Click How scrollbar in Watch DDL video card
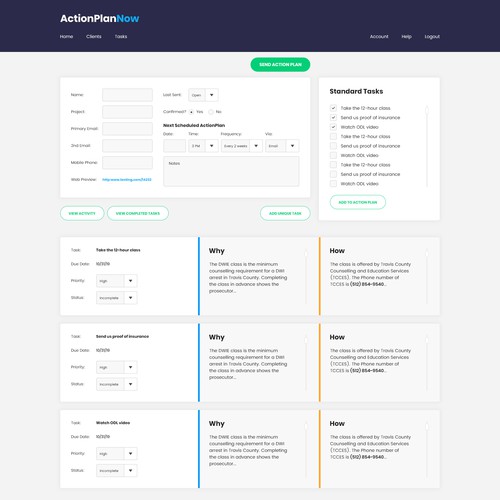 point(427,450)
